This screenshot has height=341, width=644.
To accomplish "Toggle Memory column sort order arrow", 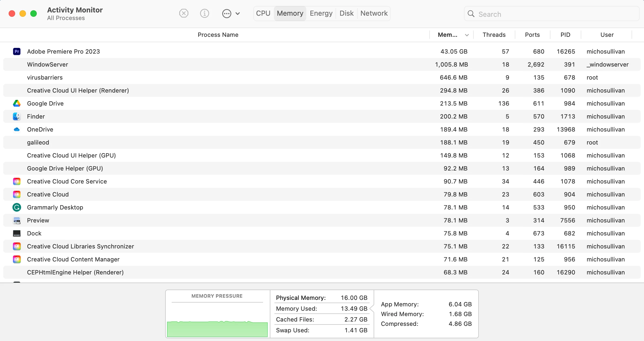I will 467,35.
